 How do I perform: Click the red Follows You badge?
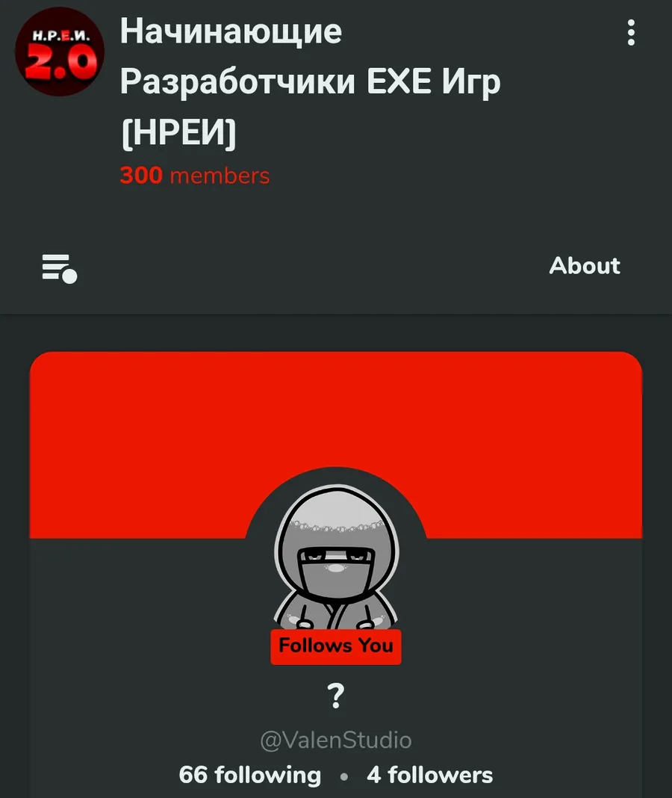click(x=336, y=646)
